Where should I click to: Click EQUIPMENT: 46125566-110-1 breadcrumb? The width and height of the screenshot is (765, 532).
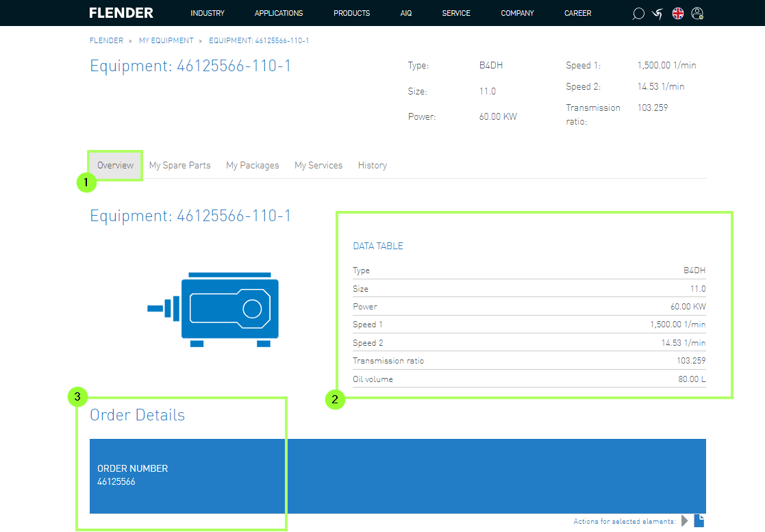[x=259, y=40]
